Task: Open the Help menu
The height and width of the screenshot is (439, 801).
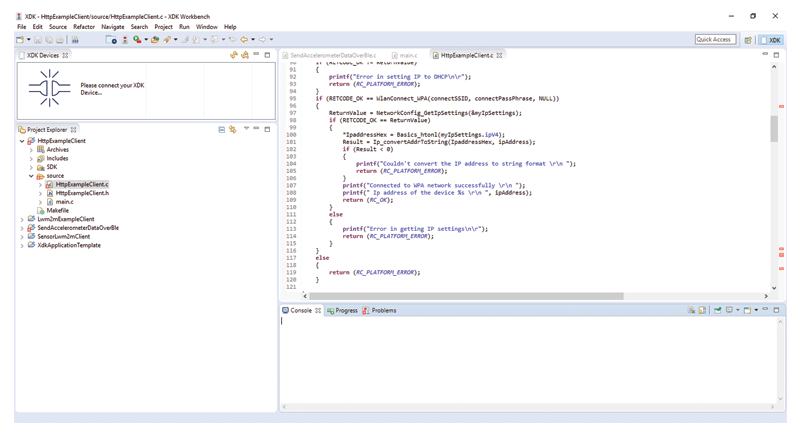Action: click(x=230, y=27)
